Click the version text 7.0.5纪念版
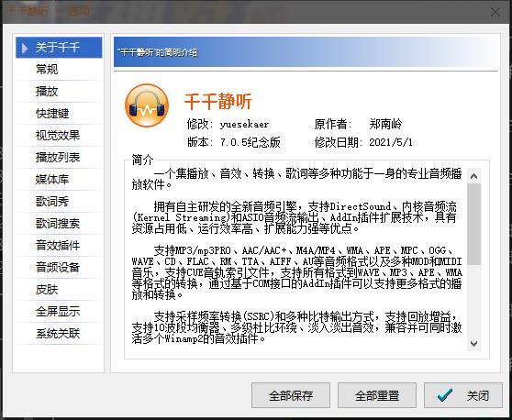 tap(250, 142)
